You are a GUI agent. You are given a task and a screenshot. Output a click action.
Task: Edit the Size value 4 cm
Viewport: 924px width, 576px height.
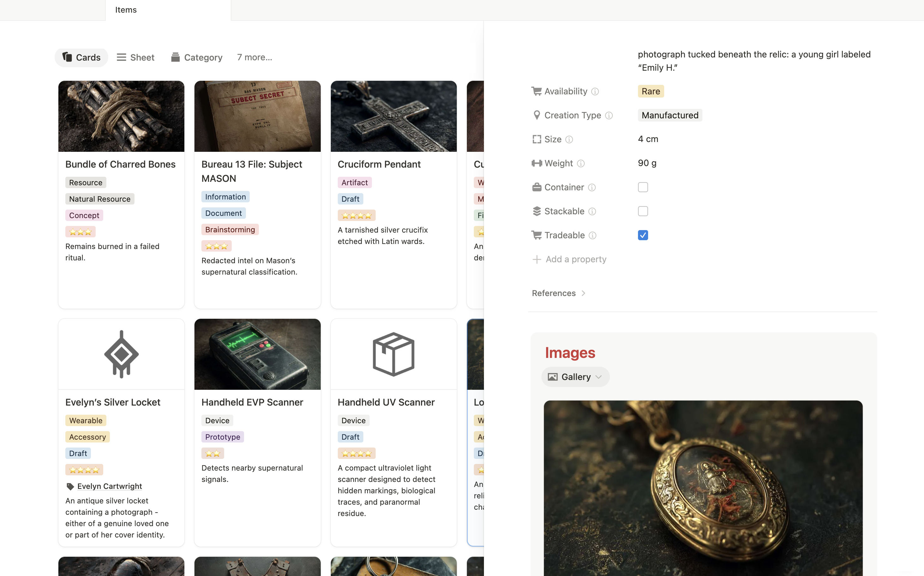click(648, 139)
